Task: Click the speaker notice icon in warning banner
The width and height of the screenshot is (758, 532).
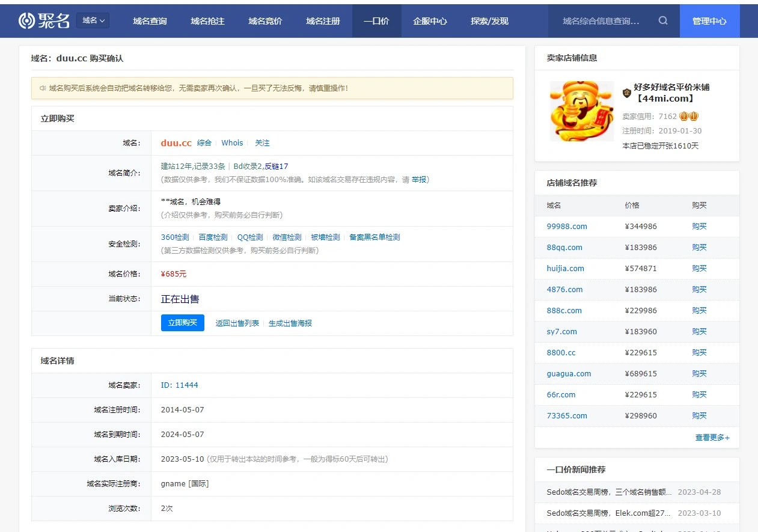Action: tap(43, 88)
